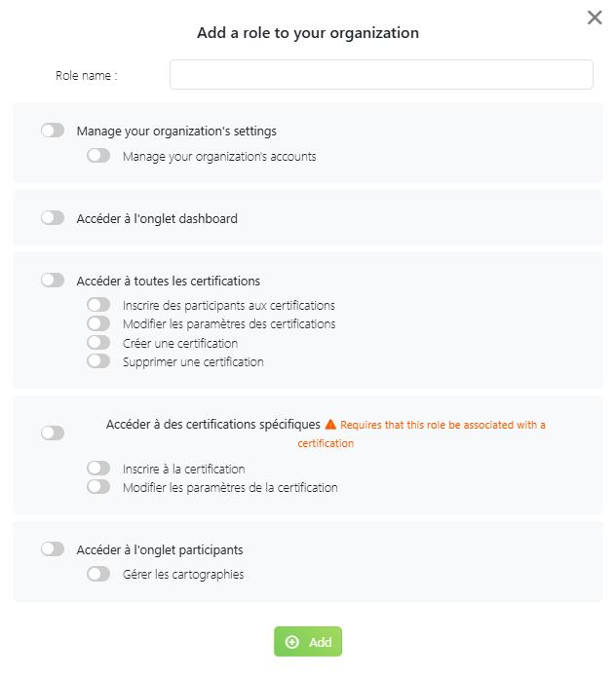Enable Accéder à des certifications spécifiques
The width and height of the screenshot is (616, 678).
point(53,433)
